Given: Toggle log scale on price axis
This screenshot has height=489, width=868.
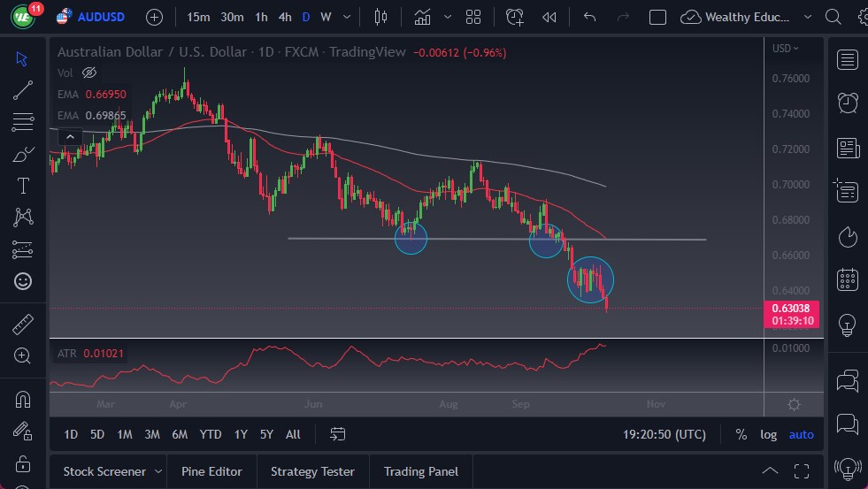Looking at the screenshot, I should click(768, 434).
